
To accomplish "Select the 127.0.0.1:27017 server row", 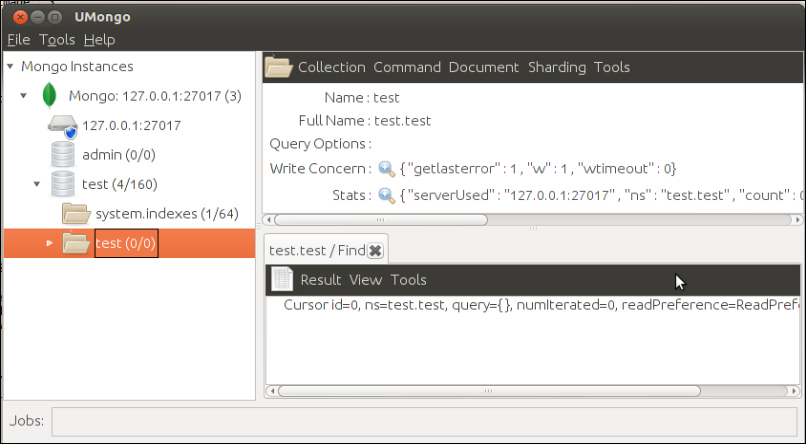I will click(132, 125).
